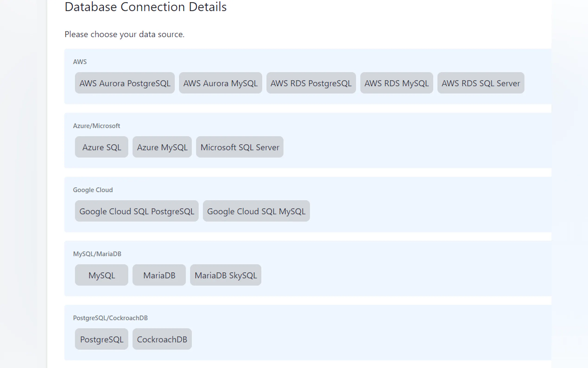Select AWS Aurora PostgreSQL data source
This screenshot has height=368, width=588.
click(125, 83)
